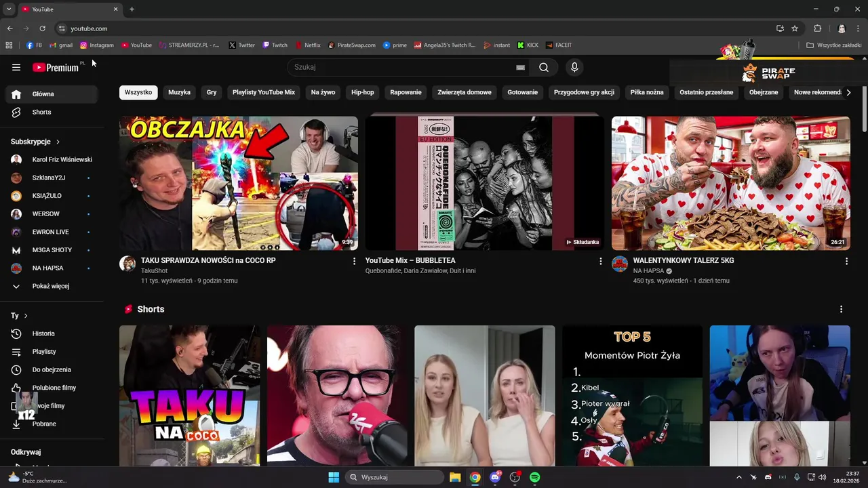This screenshot has width=868, height=488.
Task: Select the Zwierzęta domowe filter chip
Action: tap(465, 92)
